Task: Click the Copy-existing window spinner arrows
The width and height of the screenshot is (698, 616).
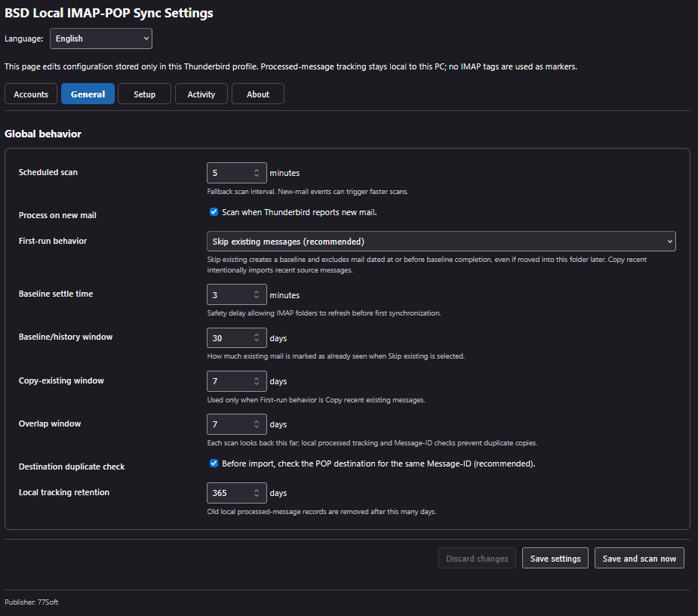Action: (257, 381)
